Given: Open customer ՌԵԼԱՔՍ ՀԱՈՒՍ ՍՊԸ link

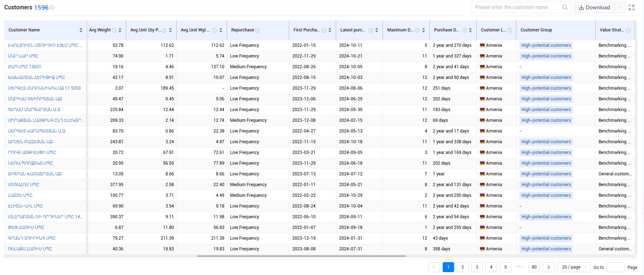Looking at the screenshot, I should [x=30, y=249].
